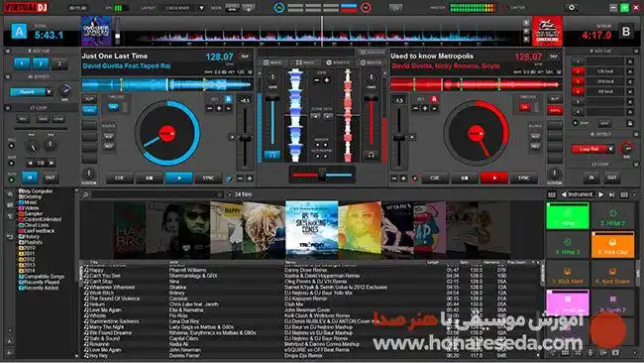
Task: Click the red play button on deck B
Action: tap(494, 178)
